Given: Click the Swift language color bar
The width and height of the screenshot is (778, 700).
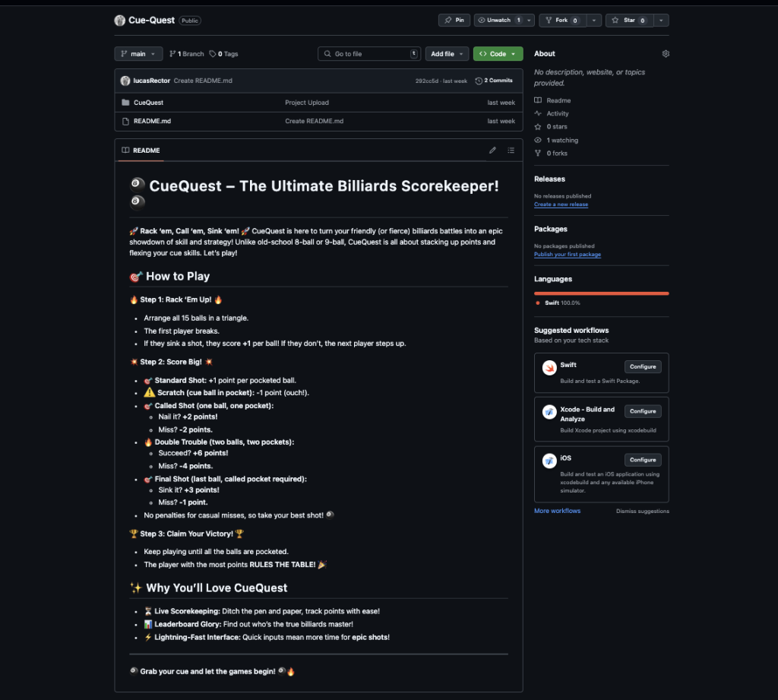Looking at the screenshot, I should pos(601,293).
